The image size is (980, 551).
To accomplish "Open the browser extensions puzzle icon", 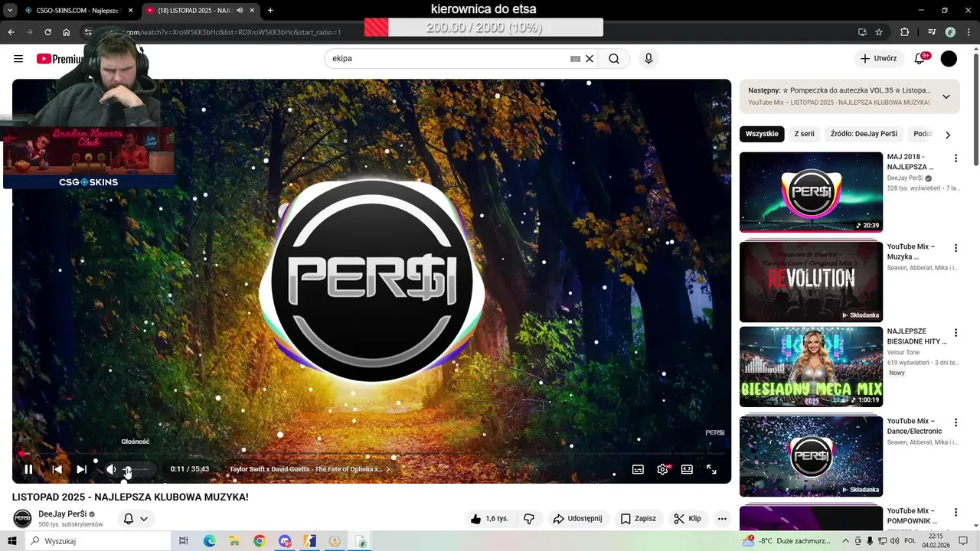I will coord(905,32).
